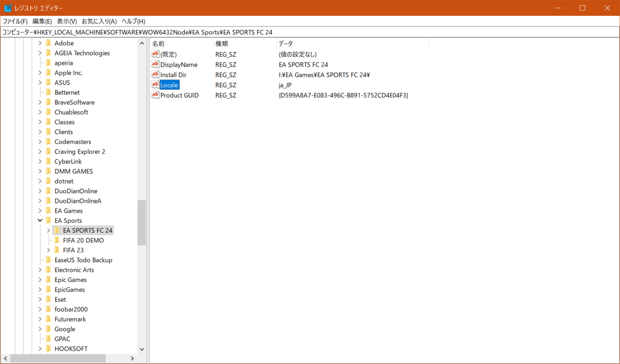
Task: Expand the CyberLink key
Action: 40,162
